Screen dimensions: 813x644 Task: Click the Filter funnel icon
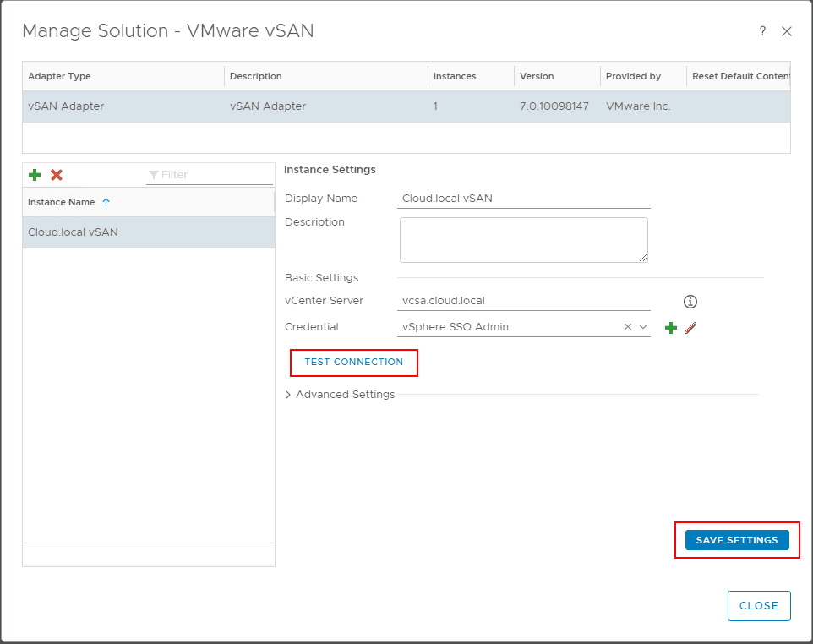[x=154, y=175]
